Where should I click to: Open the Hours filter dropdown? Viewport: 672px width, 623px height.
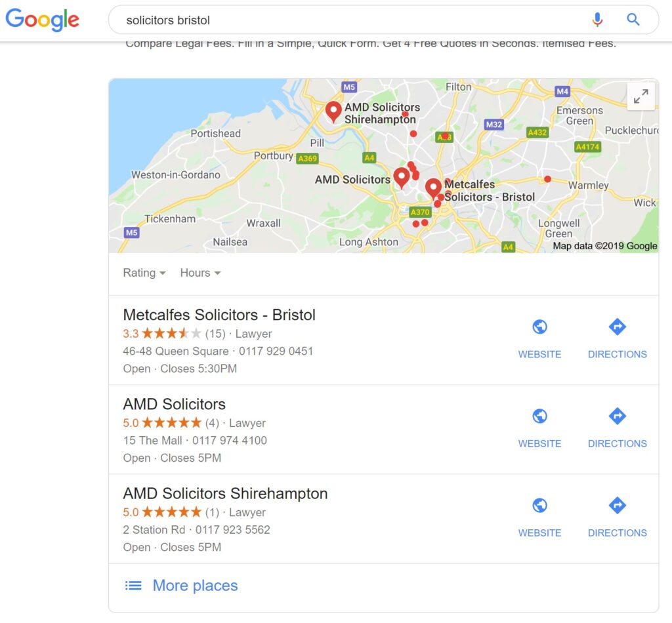click(x=200, y=273)
